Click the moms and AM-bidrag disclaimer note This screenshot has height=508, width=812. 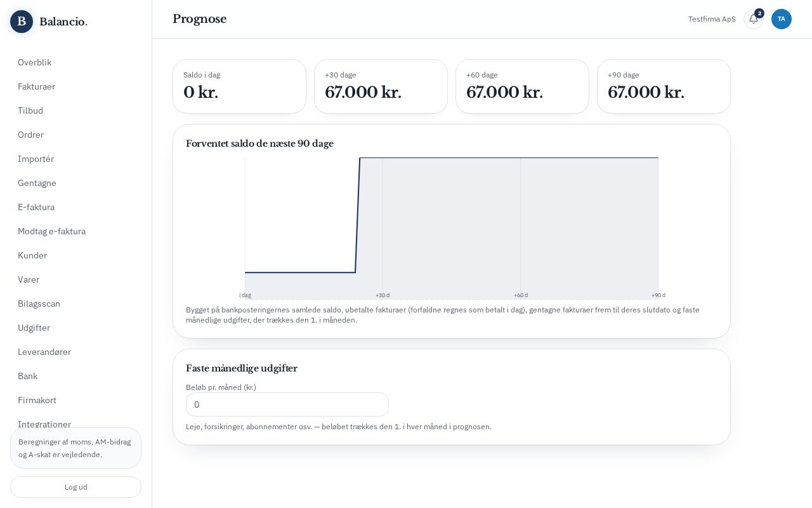76,448
